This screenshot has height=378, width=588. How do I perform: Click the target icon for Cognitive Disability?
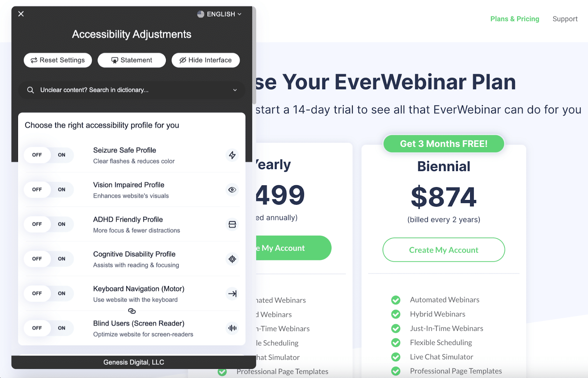coord(232,259)
